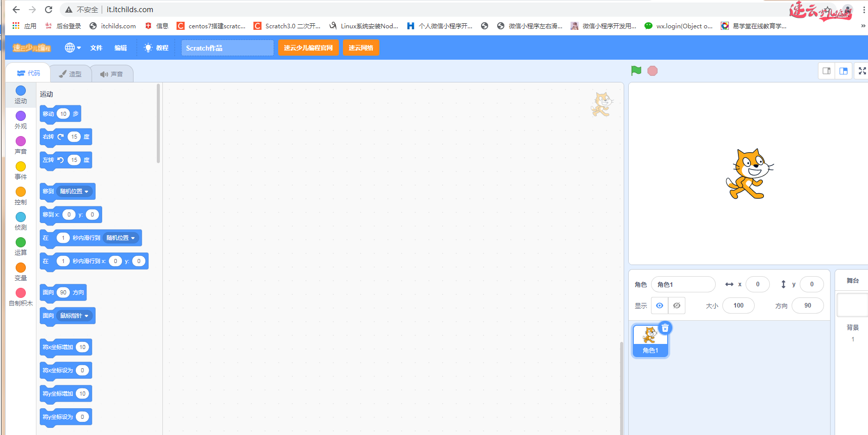Click the Scratch作品 project title field
This screenshot has height=435, width=868.
click(227, 48)
